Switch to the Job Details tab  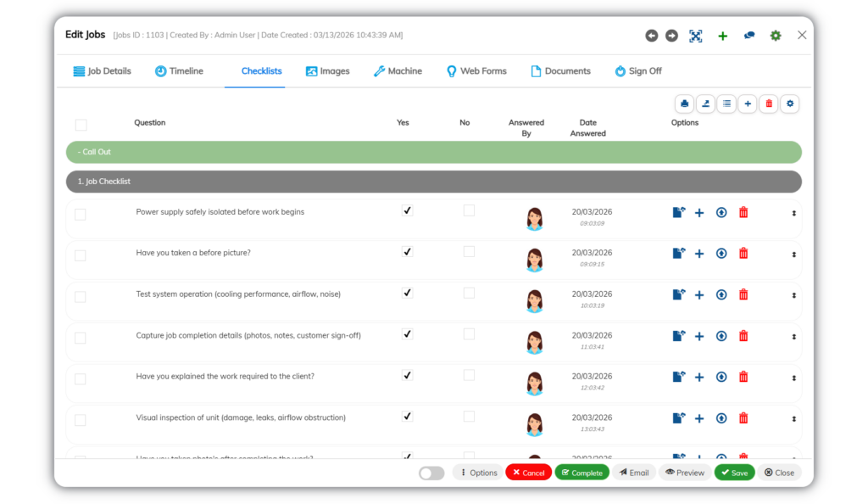pos(103,71)
